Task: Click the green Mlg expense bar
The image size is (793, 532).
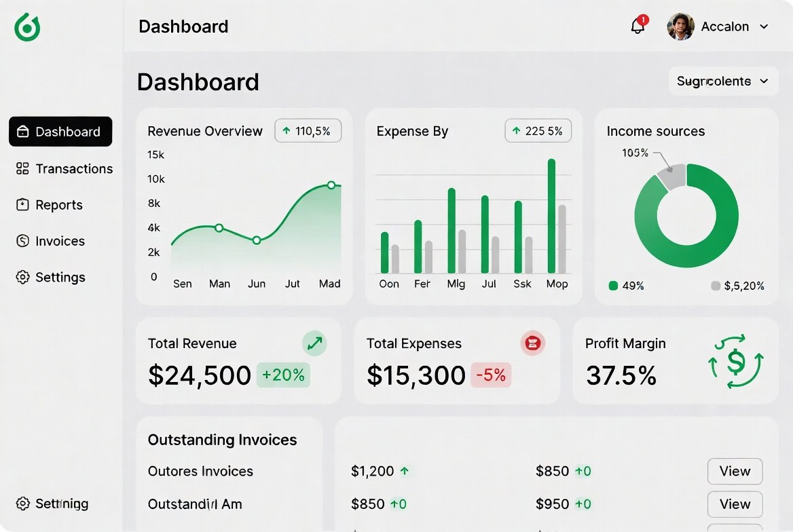Action: pyautogui.click(x=451, y=231)
